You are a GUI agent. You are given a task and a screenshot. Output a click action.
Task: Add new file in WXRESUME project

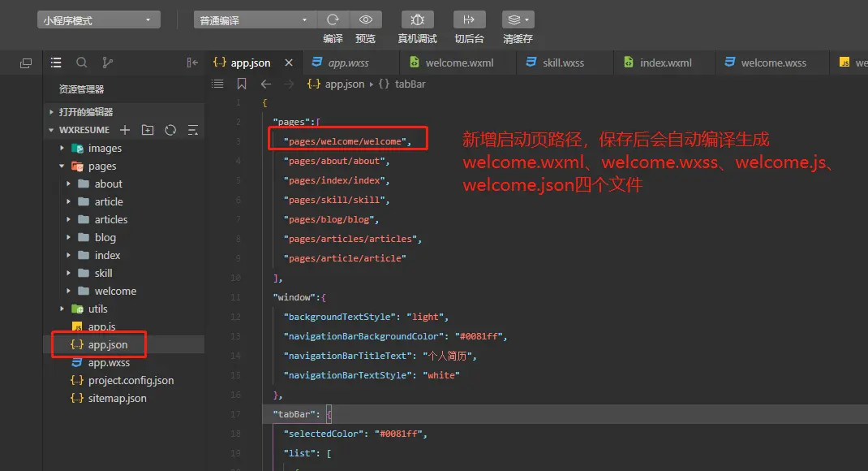click(x=125, y=130)
